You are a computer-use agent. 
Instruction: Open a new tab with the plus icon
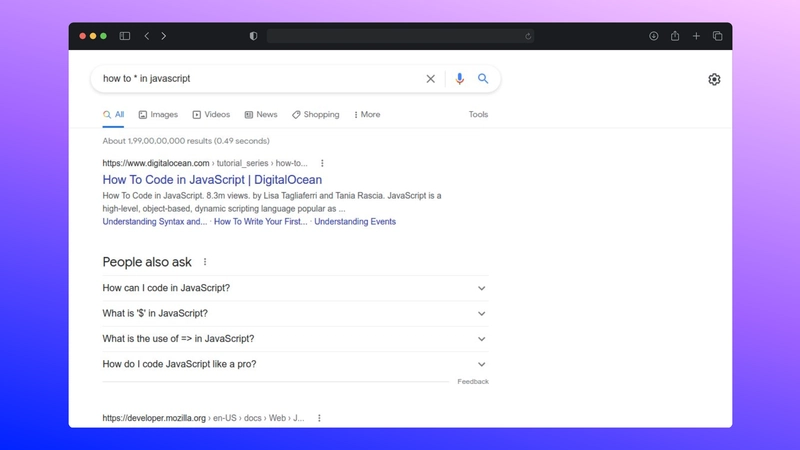(696, 36)
